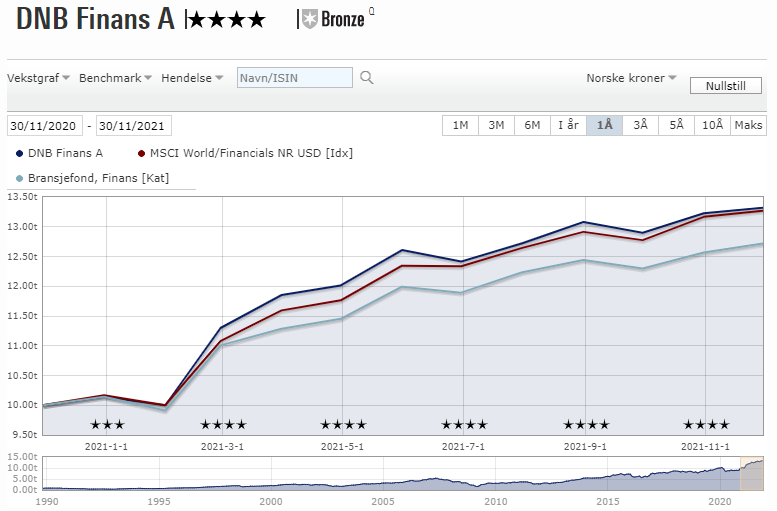Click the four-star rating marker at 2021-3-1
Image resolution: width=777 pixels, height=511 pixels.
point(223,425)
